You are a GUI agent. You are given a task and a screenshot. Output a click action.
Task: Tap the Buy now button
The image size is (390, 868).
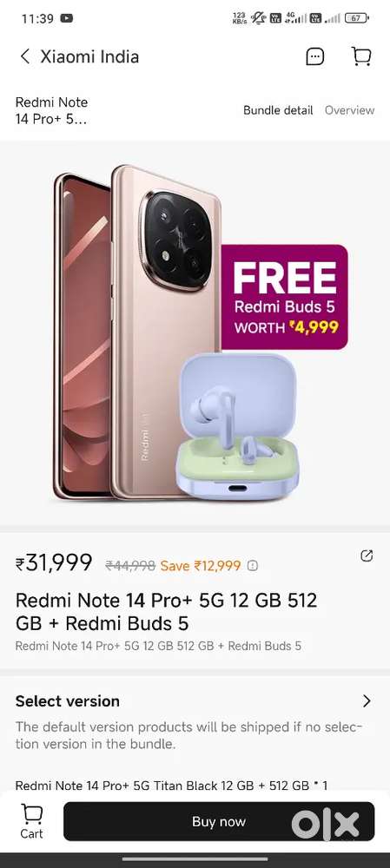pyautogui.click(x=219, y=821)
